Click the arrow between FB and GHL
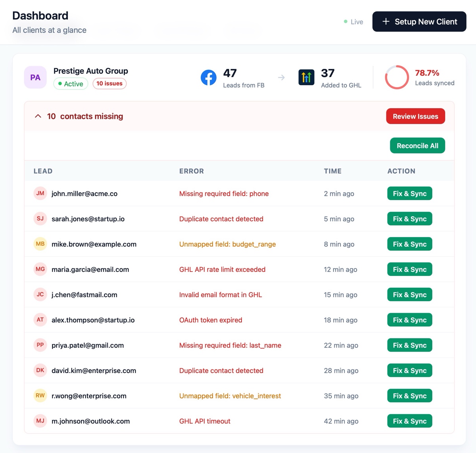 (281, 77)
